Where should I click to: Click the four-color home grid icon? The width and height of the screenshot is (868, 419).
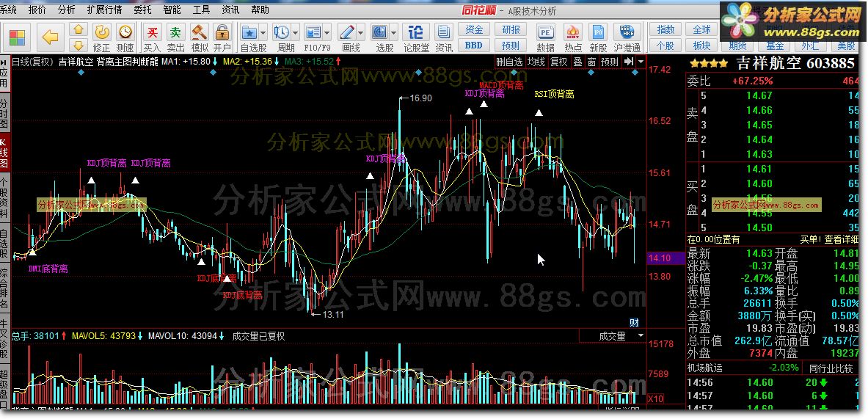pos(17,37)
